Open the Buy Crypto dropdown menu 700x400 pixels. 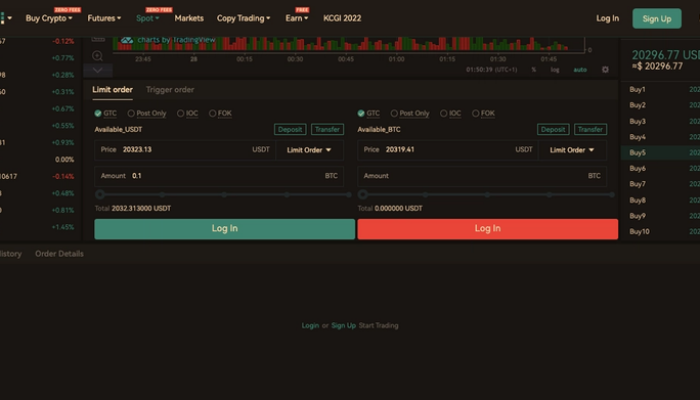coord(48,18)
